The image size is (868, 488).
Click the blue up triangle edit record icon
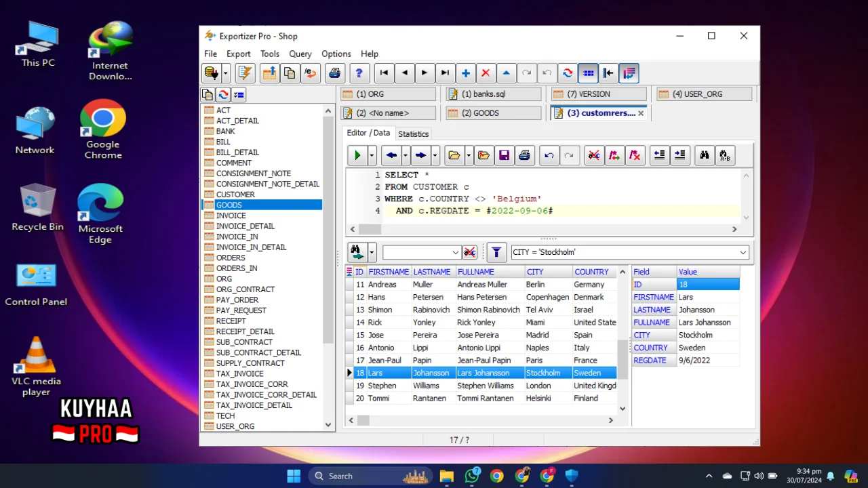tap(506, 73)
